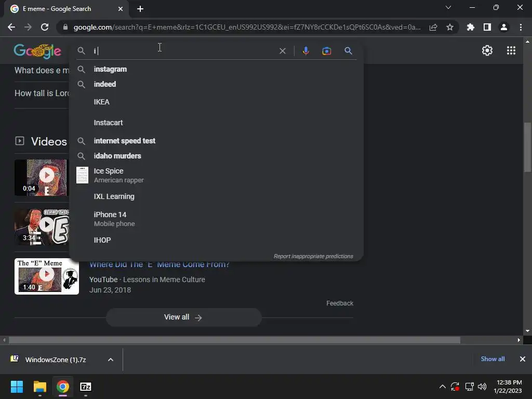Click the View all videos button
Viewport: 532px width, 399px height.
183,317
